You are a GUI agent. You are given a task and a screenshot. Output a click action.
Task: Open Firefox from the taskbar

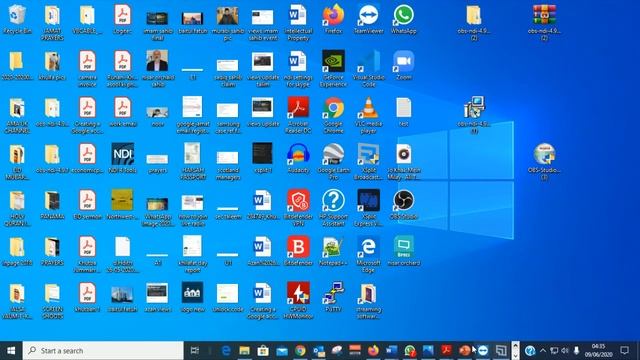point(373,351)
